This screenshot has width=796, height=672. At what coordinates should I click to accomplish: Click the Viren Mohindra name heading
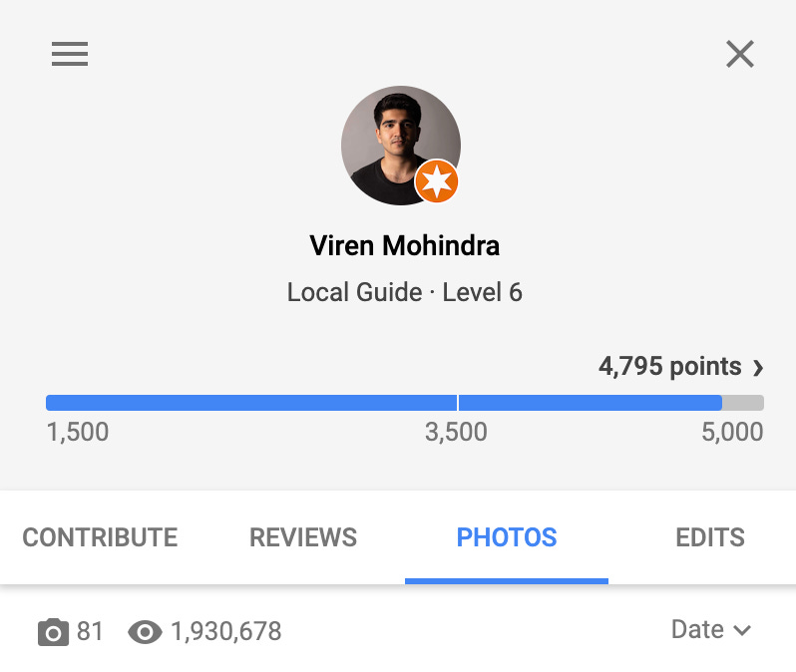[x=405, y=245]
